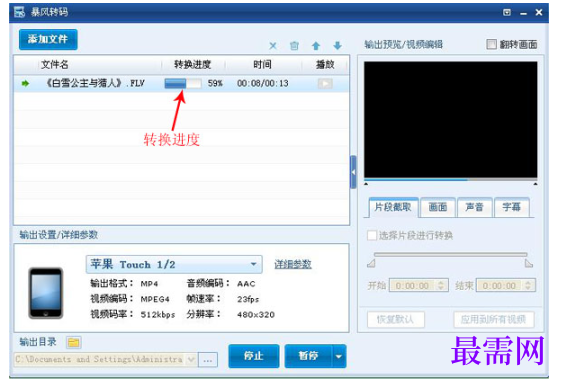Switch to the 字幕 tab
The image size is (563, 382).
point(512,207)
